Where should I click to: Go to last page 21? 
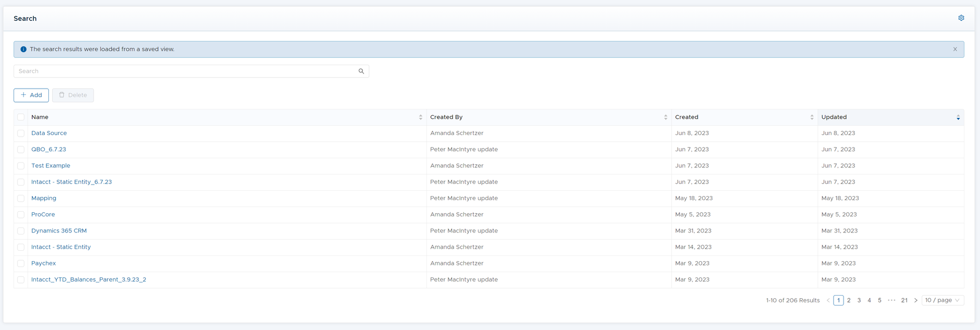pyautogui.click(x=904, y=300)
